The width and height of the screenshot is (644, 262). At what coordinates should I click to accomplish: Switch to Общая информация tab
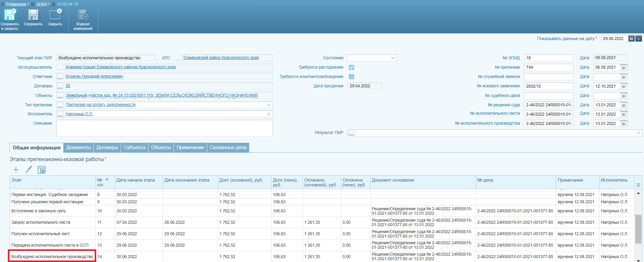36,148
